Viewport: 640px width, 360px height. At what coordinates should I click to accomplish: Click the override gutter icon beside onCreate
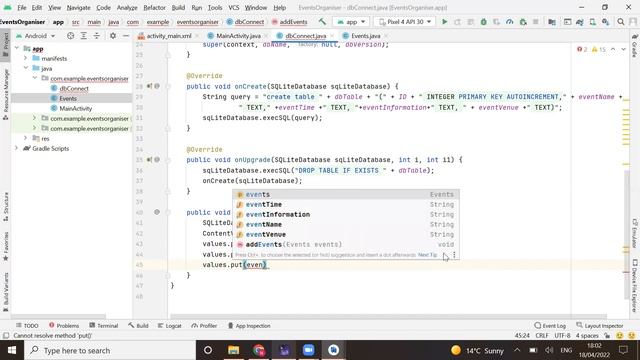[149, 86]
